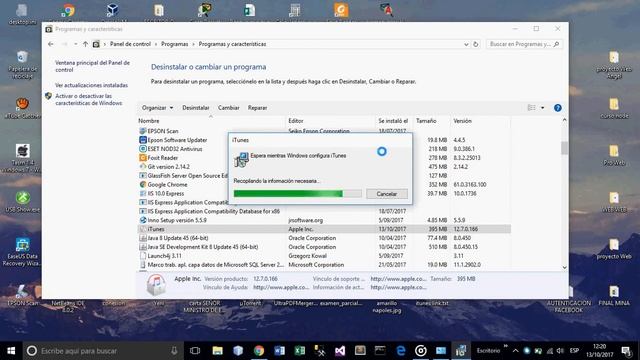Expand the view options dropdown arrow
640x360 pixels.
542,108
